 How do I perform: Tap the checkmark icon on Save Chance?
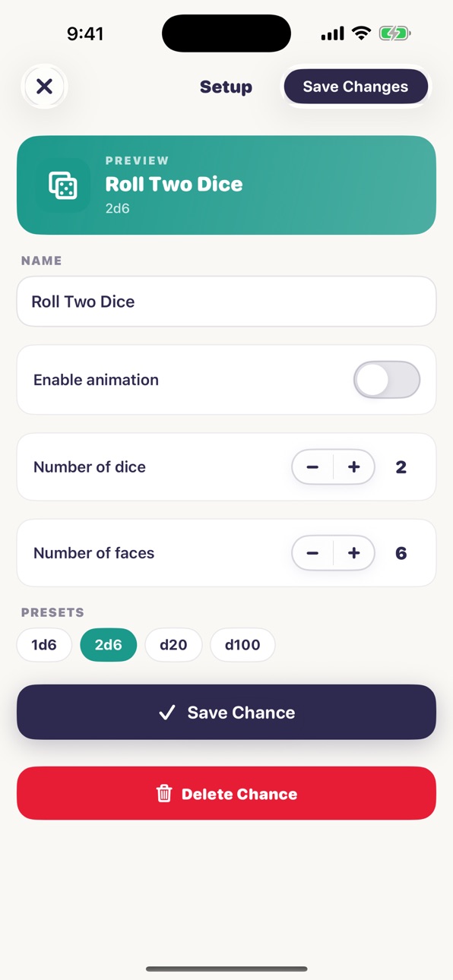click(x=167, y=713)
